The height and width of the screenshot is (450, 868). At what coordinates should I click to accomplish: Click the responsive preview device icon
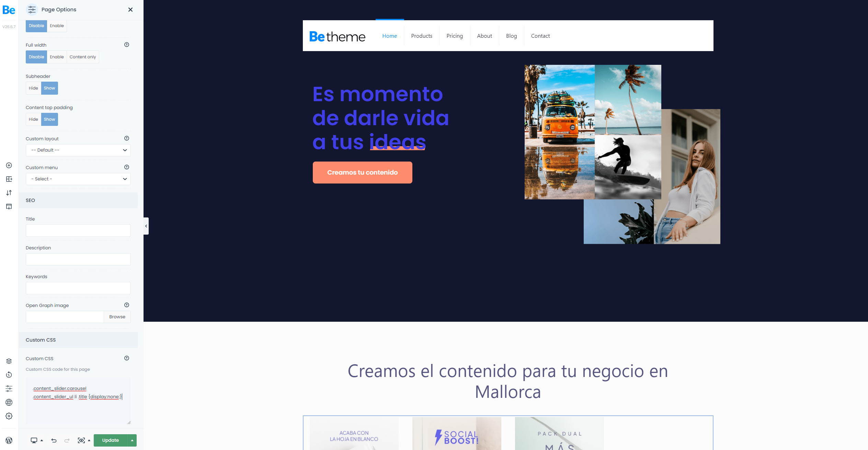tap(34, 440)
